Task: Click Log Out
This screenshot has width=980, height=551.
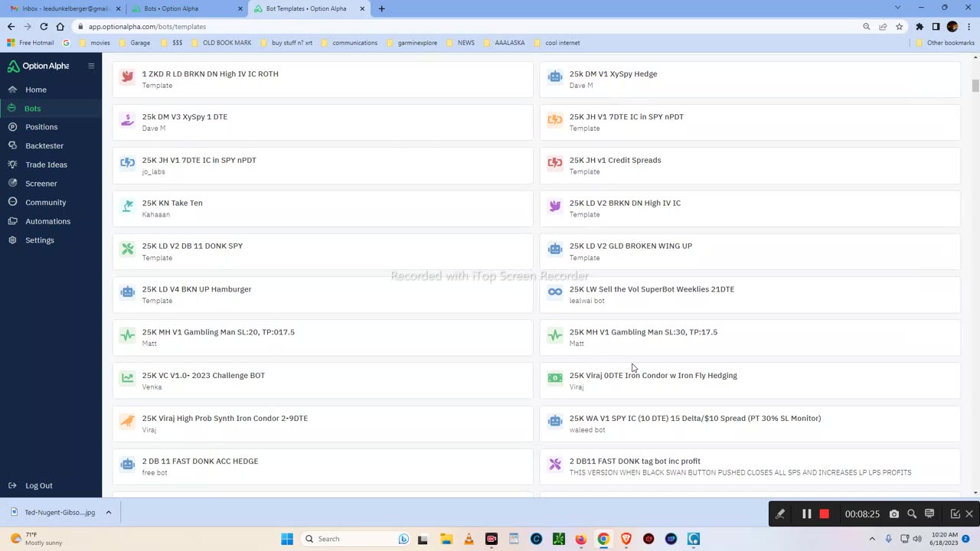Action: (x=38, y=486)
